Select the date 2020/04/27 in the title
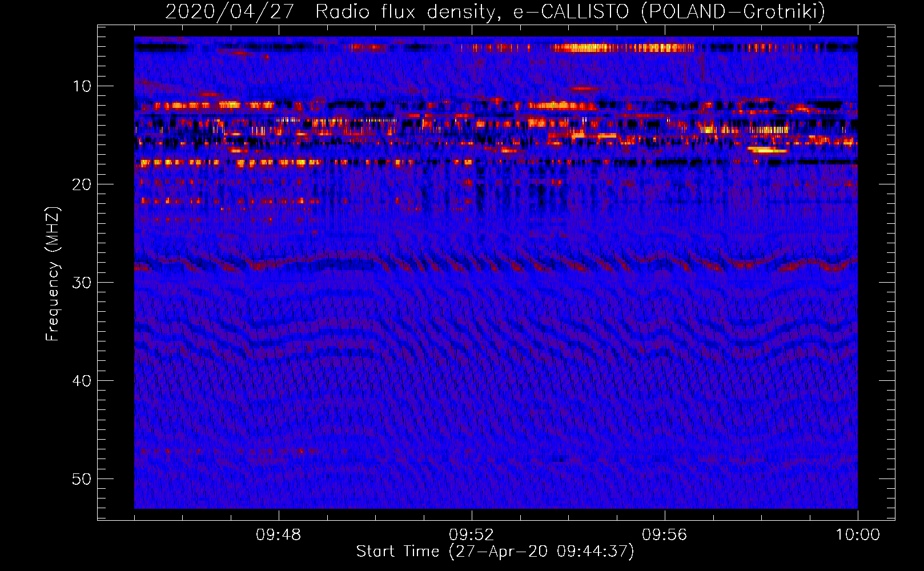This screenshot has width=924, height=571. click(230, 11)
